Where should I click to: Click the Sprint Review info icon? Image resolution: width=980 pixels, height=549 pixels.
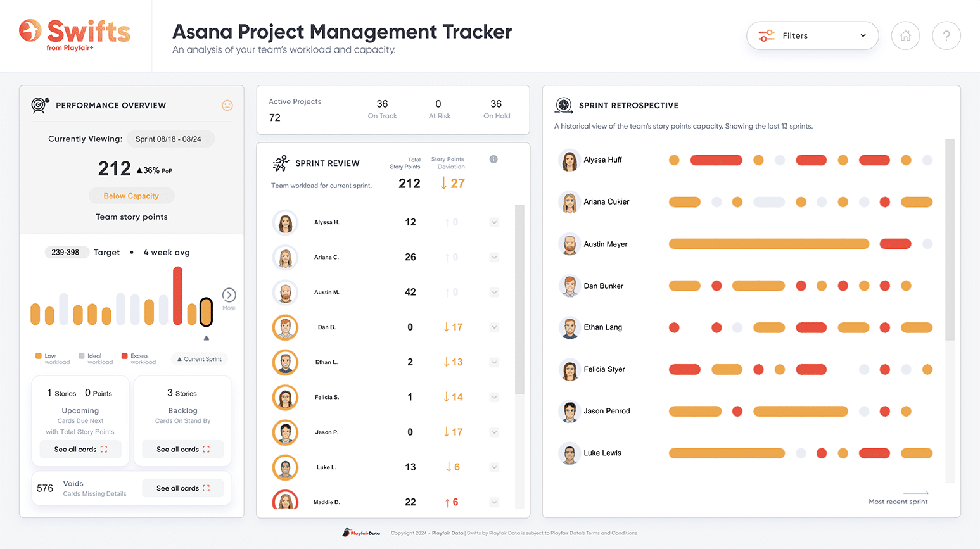coord(493,160)
